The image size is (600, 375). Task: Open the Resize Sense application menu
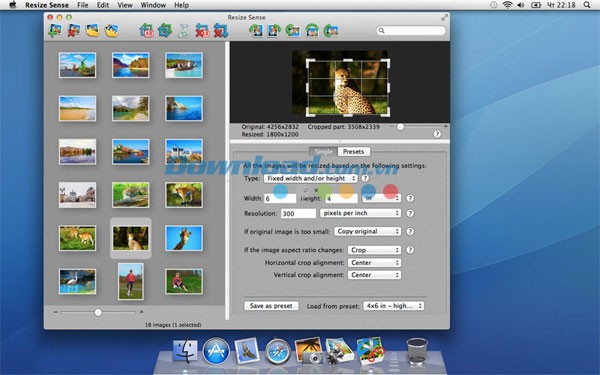pos(47,5)
